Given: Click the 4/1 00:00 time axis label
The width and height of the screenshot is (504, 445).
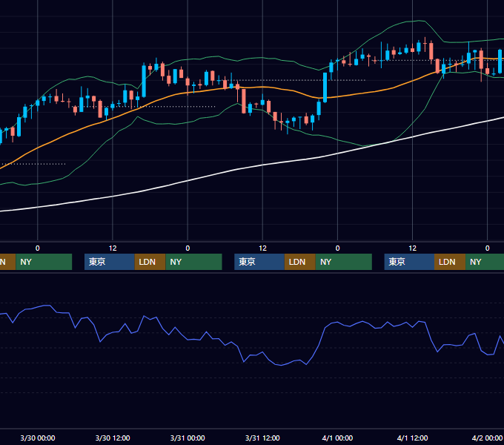Looking at the screenshot, I should pyautogui.click(x=337, y=438).
